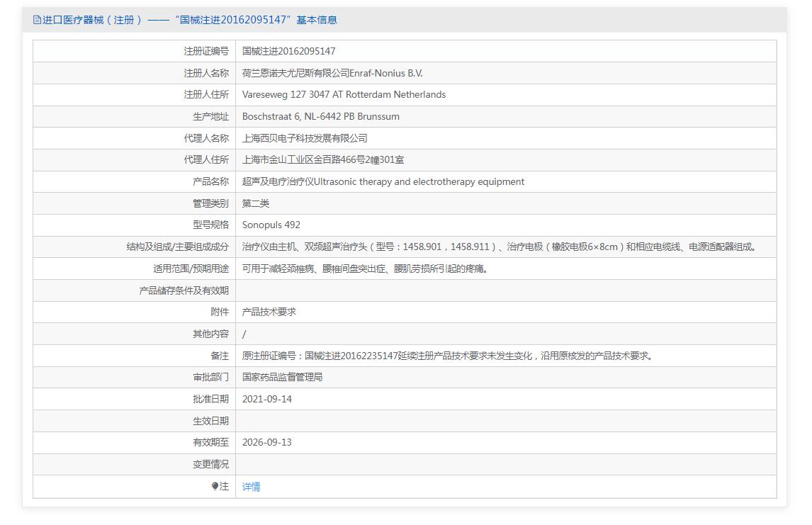Click the 型号规格 label
The height and width of the screenshot is (525, 812).
click(210, 225)
